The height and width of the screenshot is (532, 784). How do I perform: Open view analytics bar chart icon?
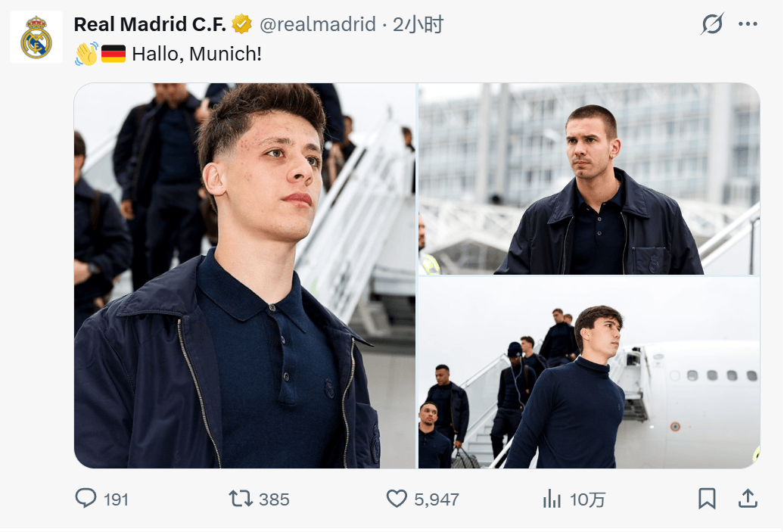point(552,499)
